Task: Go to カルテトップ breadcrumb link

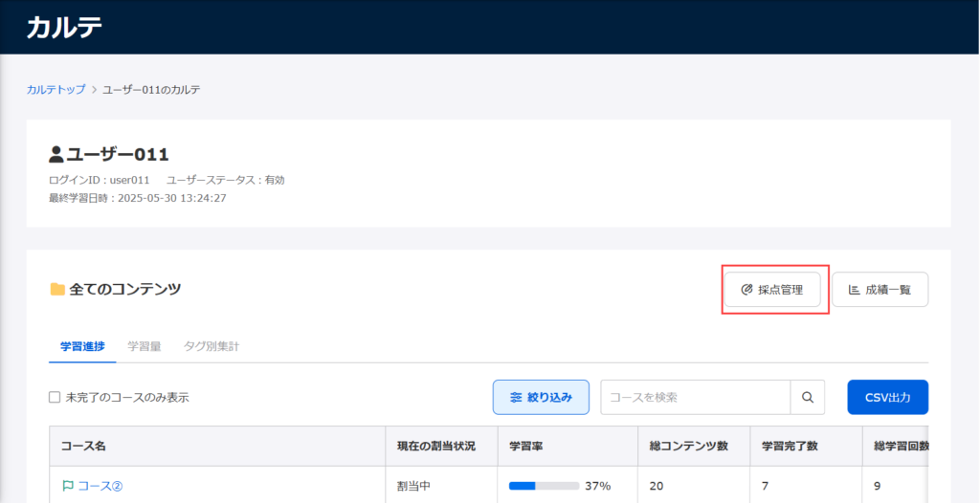Action: pyautogui.click(x=56, y=89)
